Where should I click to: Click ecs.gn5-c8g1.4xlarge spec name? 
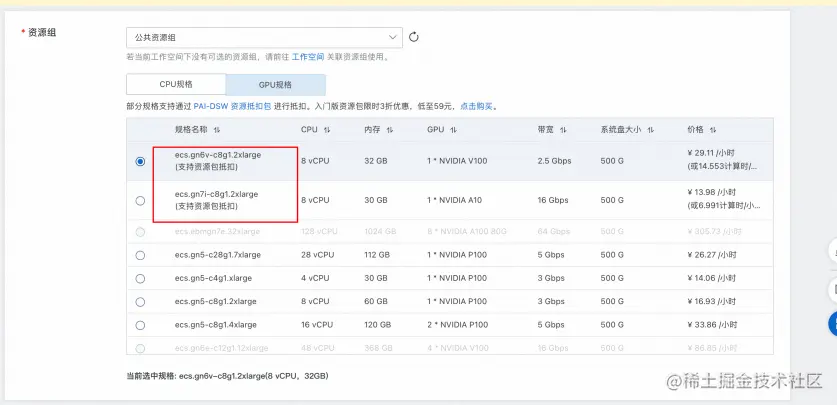[x=216, y=325]
